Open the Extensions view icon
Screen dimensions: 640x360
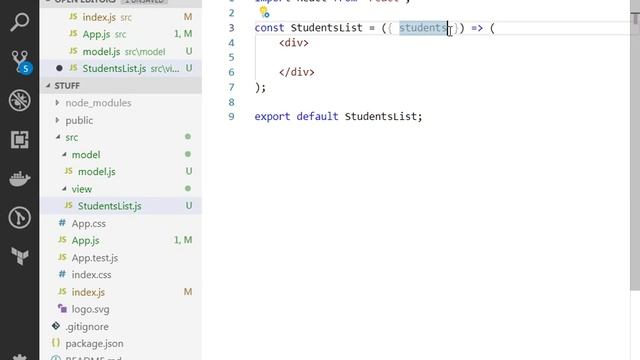19,140
